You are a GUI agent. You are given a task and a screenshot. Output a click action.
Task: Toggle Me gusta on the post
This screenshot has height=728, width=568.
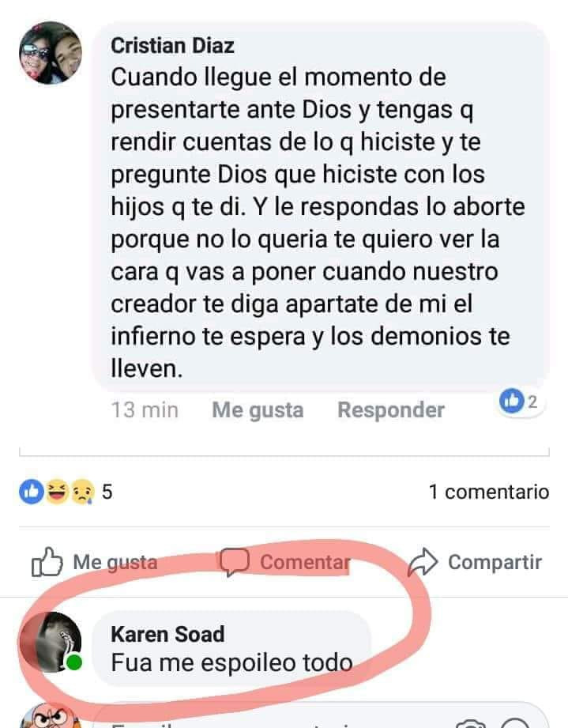click(94, 562)
